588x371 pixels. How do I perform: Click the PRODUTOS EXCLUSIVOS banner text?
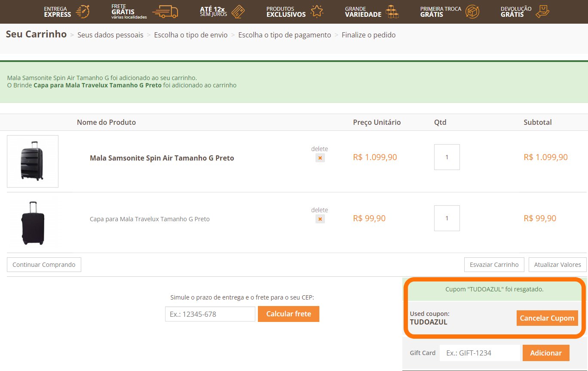click(286, 12)
